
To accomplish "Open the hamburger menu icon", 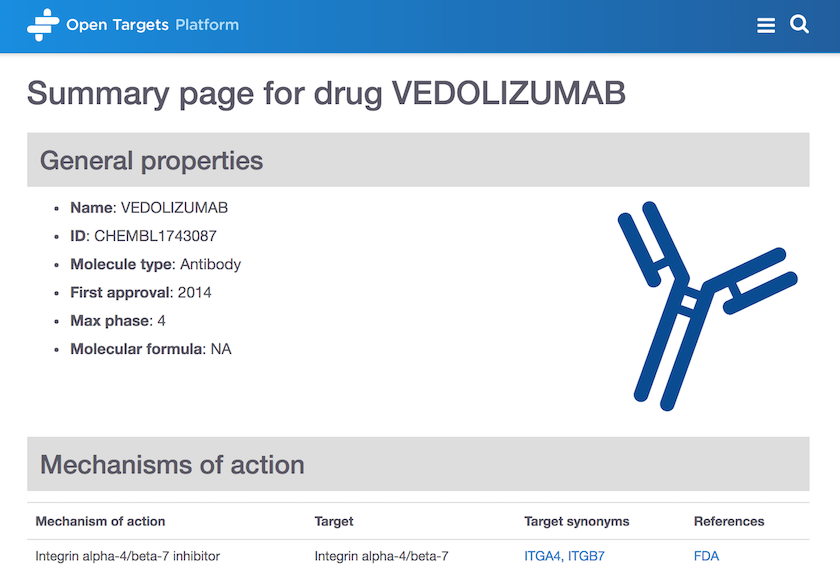I will point(766,25).
